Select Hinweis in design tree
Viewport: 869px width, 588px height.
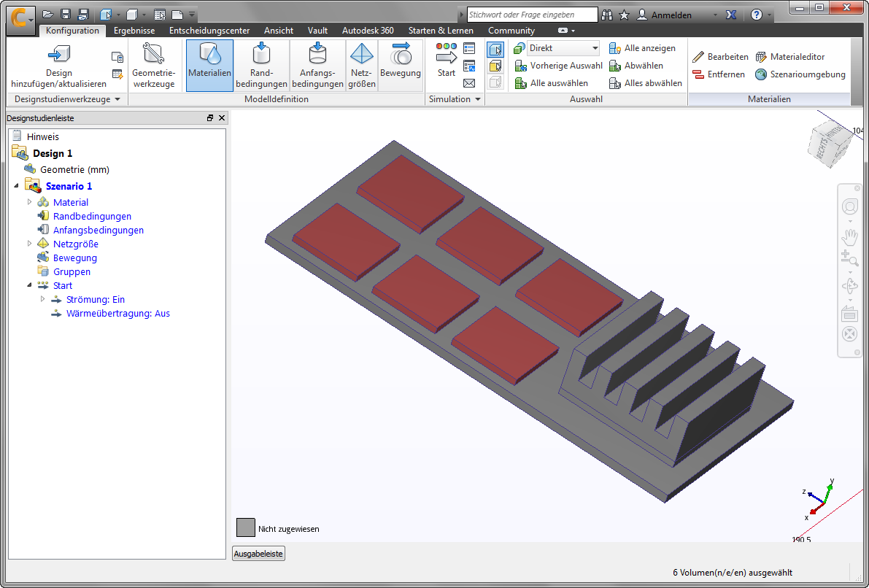42,136
